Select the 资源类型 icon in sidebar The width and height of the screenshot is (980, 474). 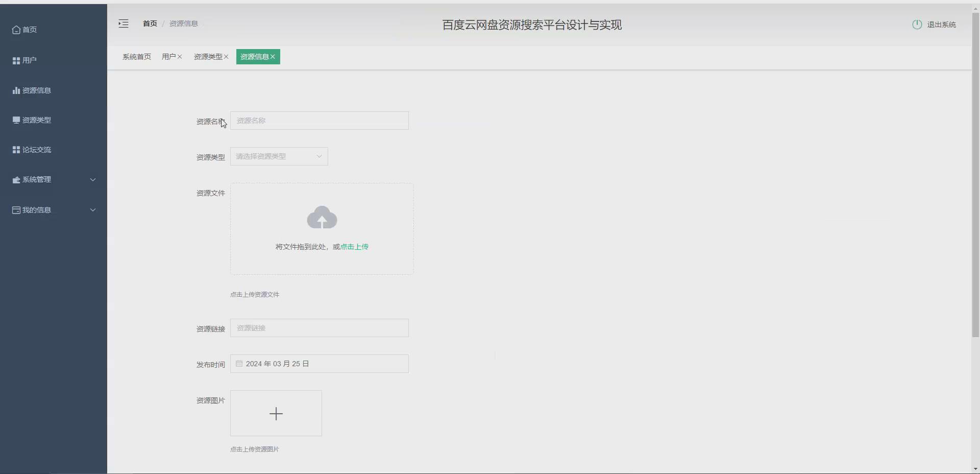tap(15, 120)
